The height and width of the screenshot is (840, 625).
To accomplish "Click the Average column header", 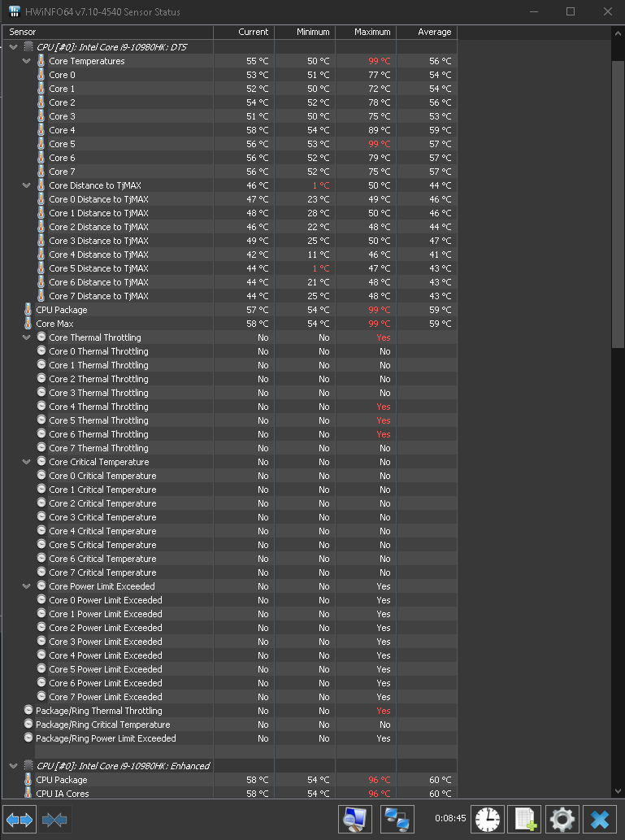I will click(427, 33).
